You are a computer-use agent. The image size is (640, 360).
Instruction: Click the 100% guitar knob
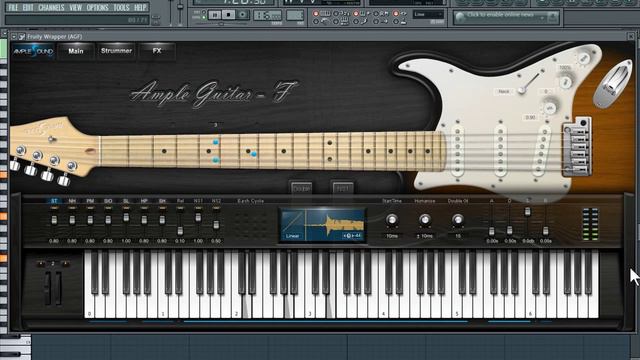pyautogui.click(x=566, y=82)
